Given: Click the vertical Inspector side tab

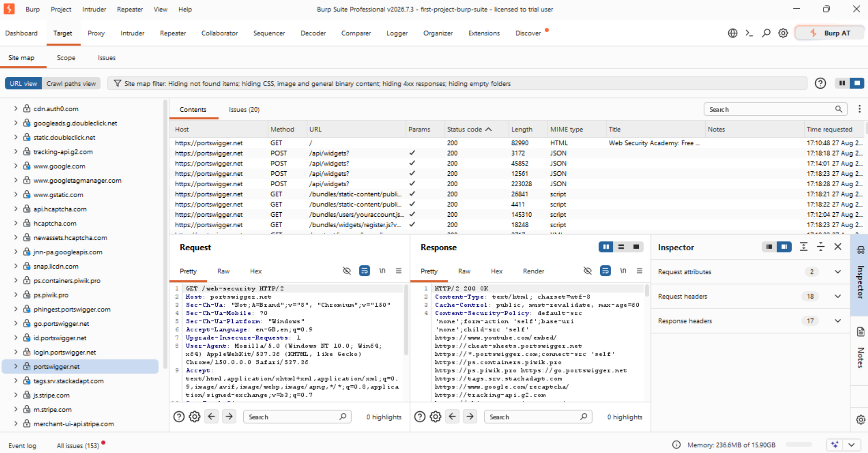Looking at the screenshot, I should point(860,282).
